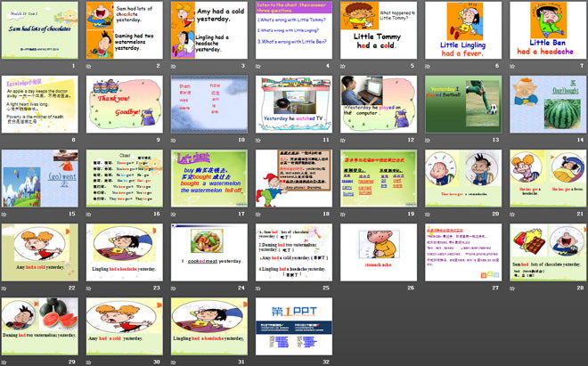The height and width of the screenshot is (366, 588).
Task: Click the animation star under slide 3
Action: click(174, 67)
